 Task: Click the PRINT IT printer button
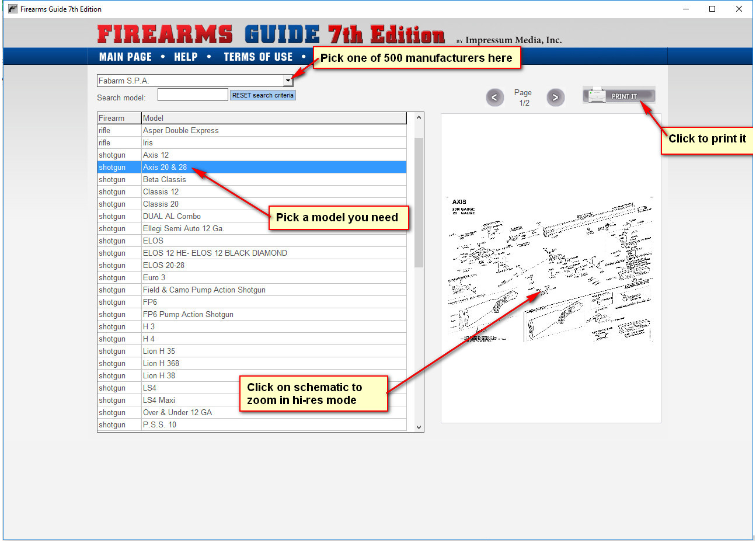619,95
